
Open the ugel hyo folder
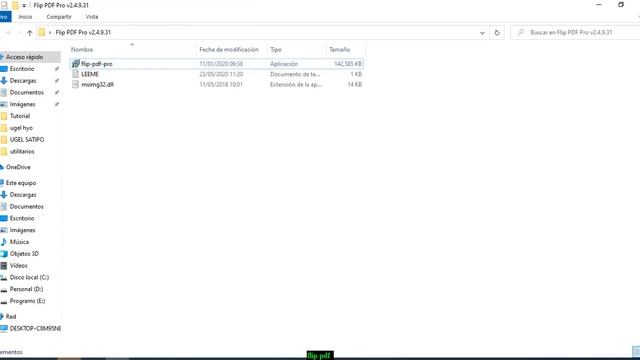pyautogui.click(x=21, y=128)
